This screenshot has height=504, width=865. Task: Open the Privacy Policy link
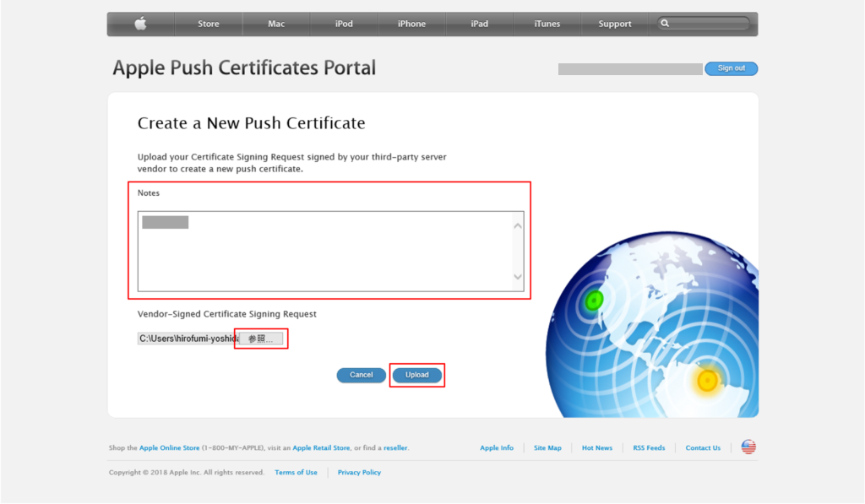[359, 473]
